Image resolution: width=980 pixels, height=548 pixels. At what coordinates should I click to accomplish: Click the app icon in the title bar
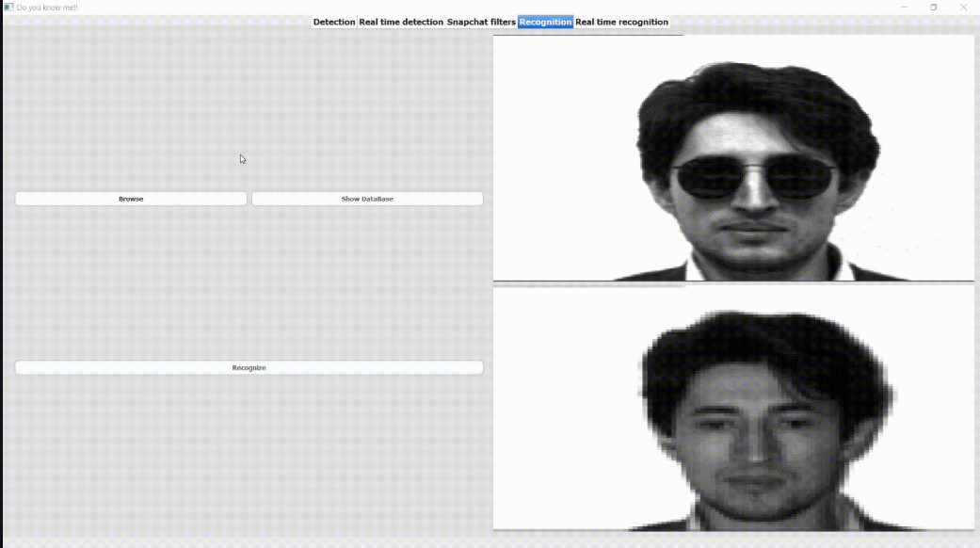(8, 7)
